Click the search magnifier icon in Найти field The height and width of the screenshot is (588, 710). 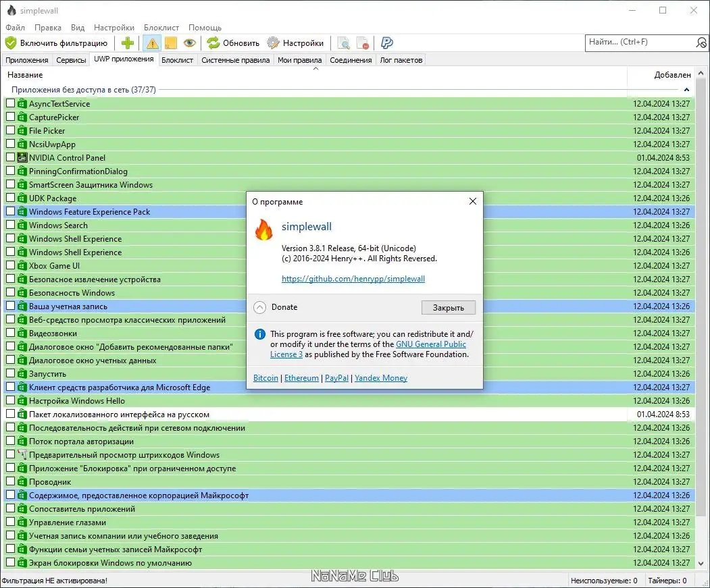coord(701,43)
